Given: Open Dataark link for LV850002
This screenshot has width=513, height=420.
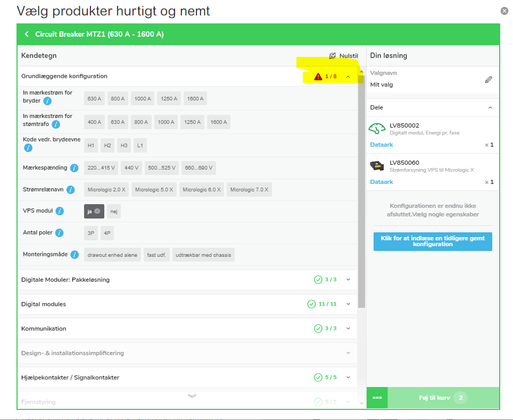Looking at the screenshot, I should point(382,145).
